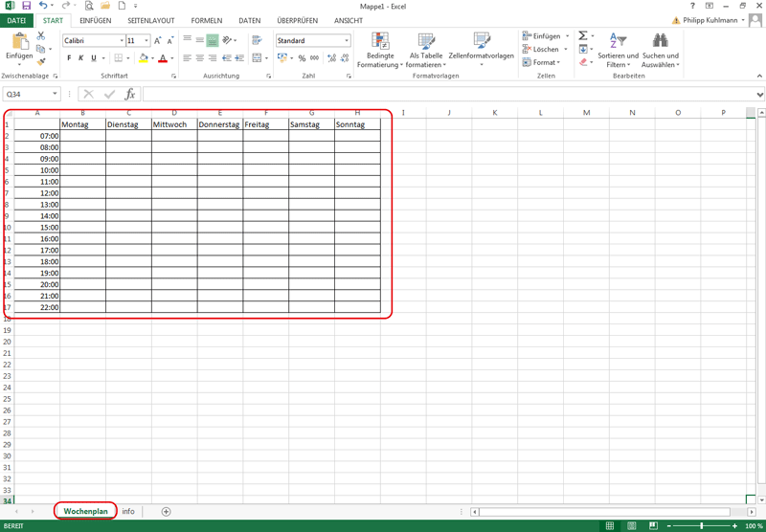The height and width of the screenshot is (532, 766).
Task: Click the Einfügen paste clipboard icon
Action: point(19,41)
